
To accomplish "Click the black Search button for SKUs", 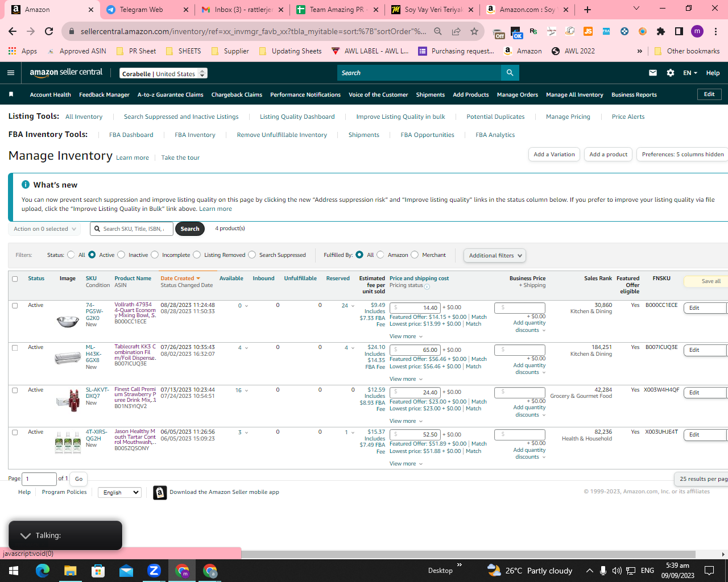I will [190, 229].
